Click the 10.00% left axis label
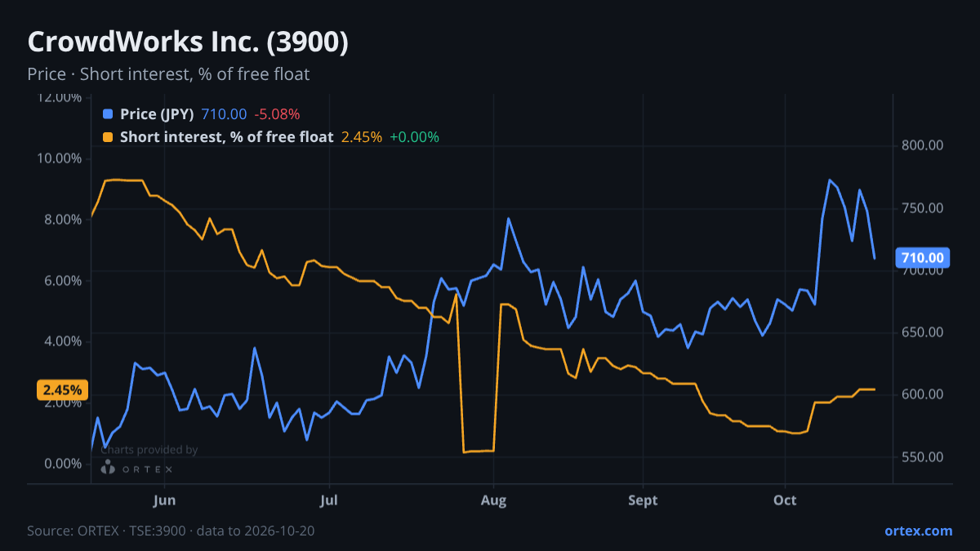 (60, 158)
